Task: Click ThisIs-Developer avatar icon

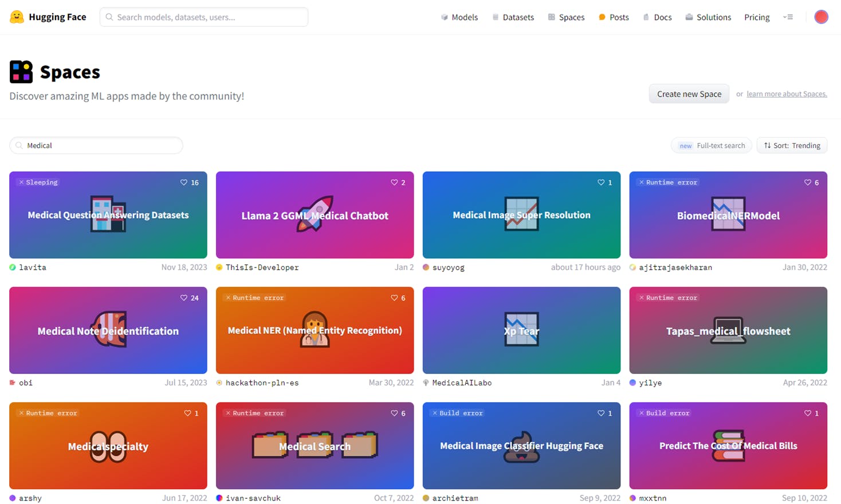Action: point(219,267)
